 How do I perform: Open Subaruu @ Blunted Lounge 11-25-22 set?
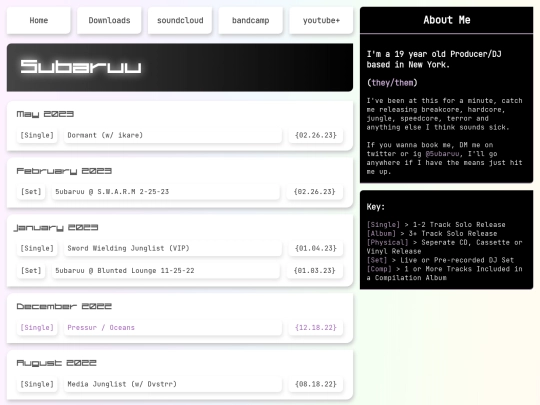click(166, 270)
